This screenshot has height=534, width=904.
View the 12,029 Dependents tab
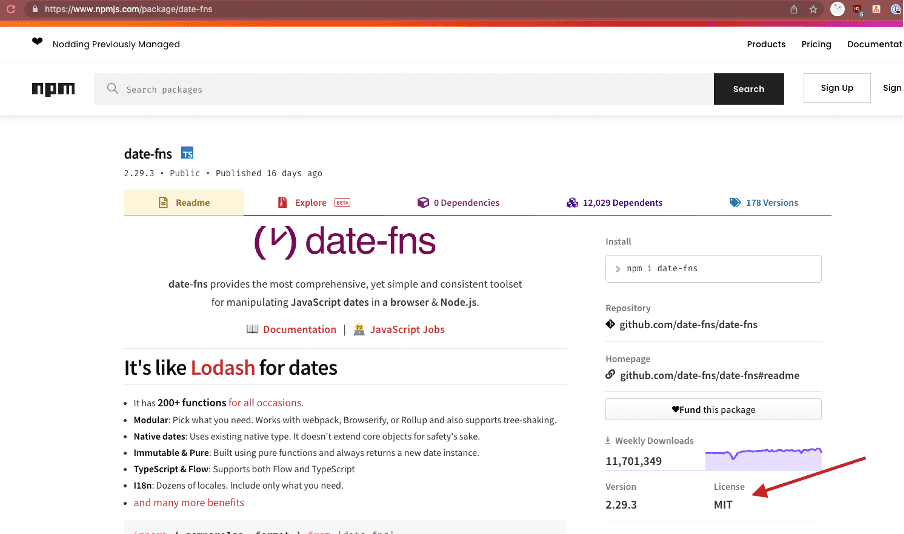614,203
